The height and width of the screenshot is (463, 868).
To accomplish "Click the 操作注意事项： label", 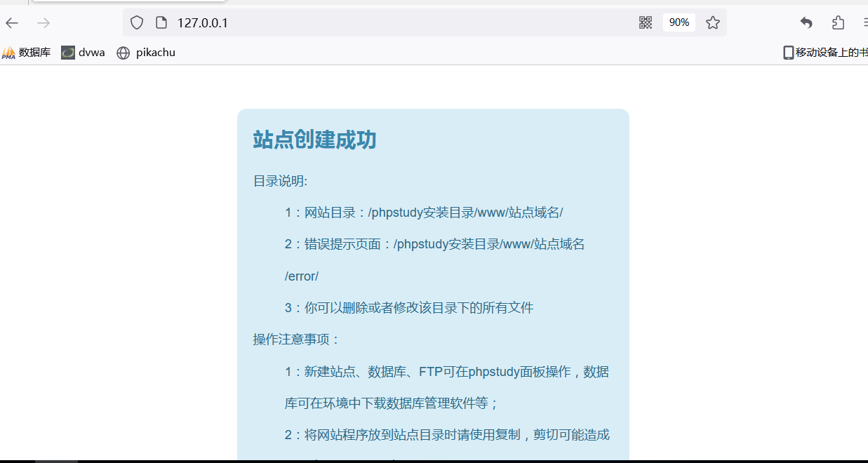I will coord(297,340).
